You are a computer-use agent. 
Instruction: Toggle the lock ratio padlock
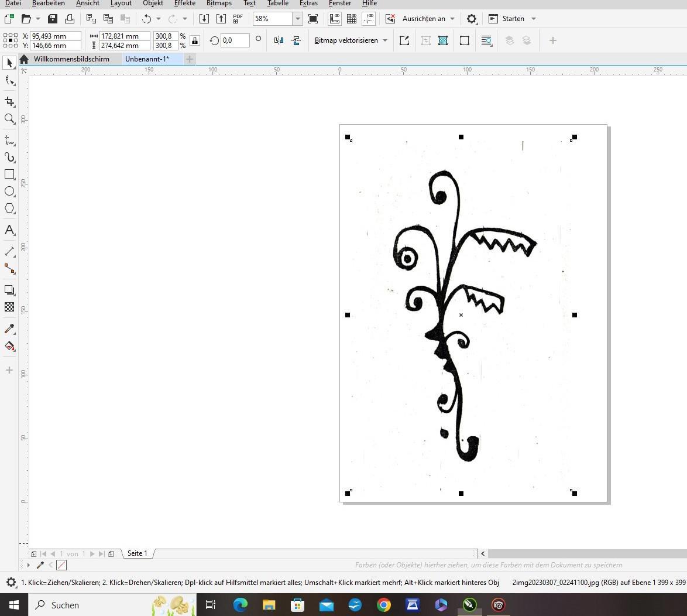(x=195, y=40)
